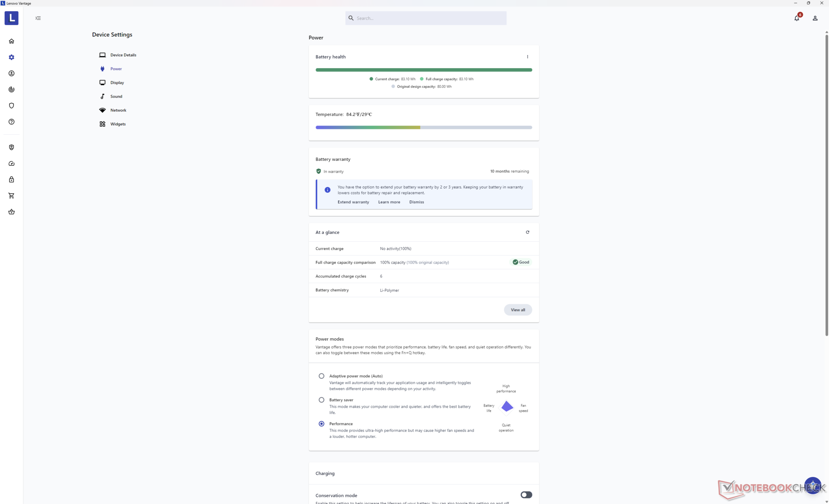Open the help question mark sidebar icon
The image size is (829, 504).
tap(12, 122)
